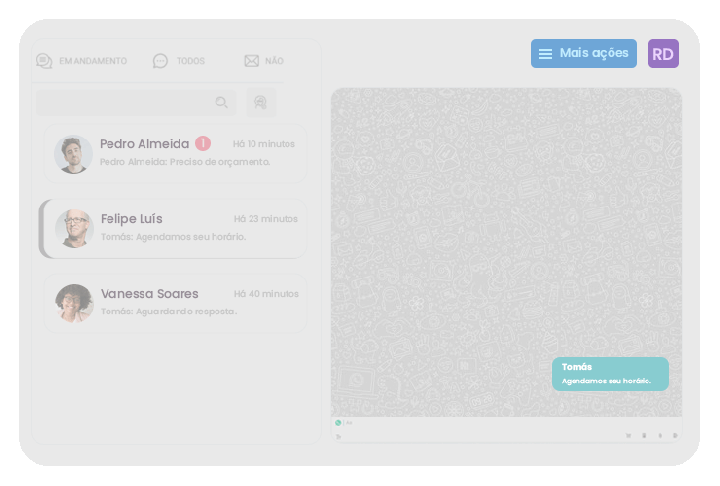Click Pedro Almeida's red alert badge
720x486 pixels.
pyautogui.click(x=203, y=144)
